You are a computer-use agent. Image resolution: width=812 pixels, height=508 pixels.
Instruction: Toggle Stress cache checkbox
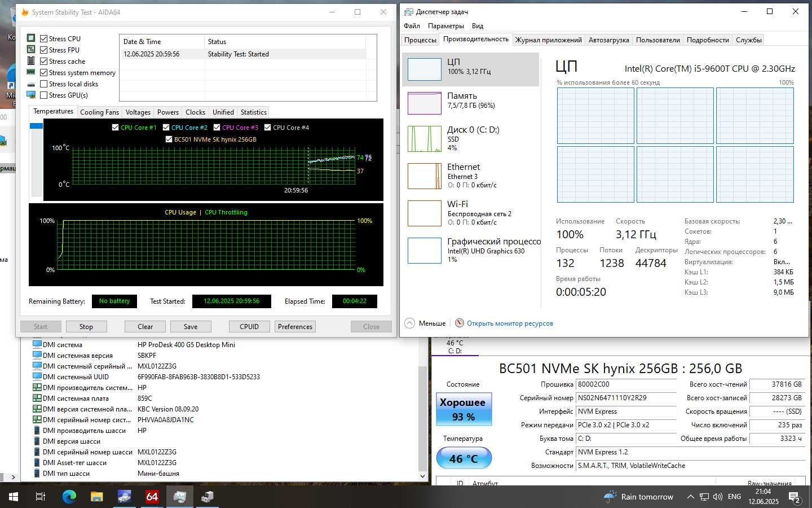coord(43,61)
